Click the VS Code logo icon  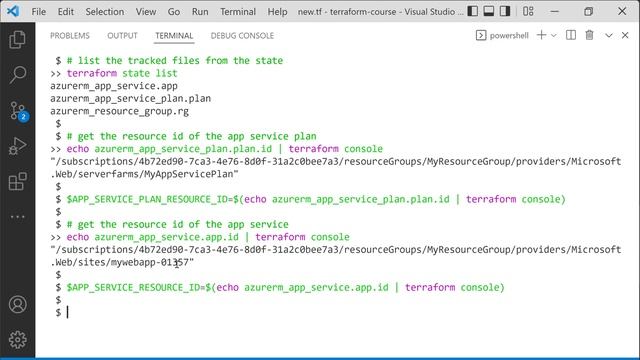(x=13, y=11)
